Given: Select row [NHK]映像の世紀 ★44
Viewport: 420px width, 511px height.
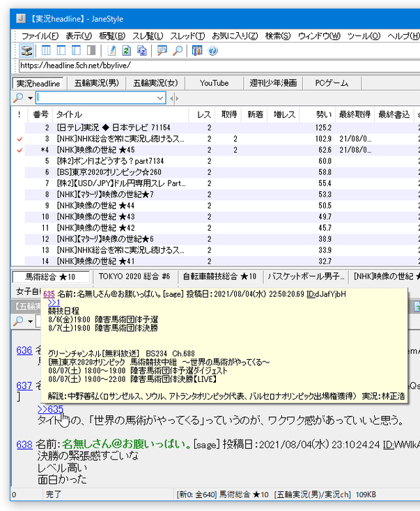Looking at the screenshot, I should 222,206.
